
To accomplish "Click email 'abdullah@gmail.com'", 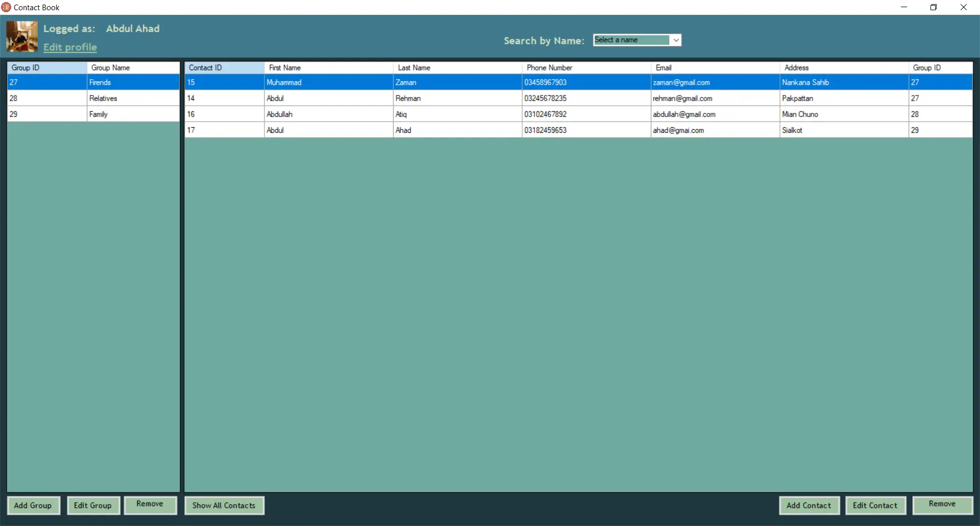I will pyautogui.click(x=716, y=114).
